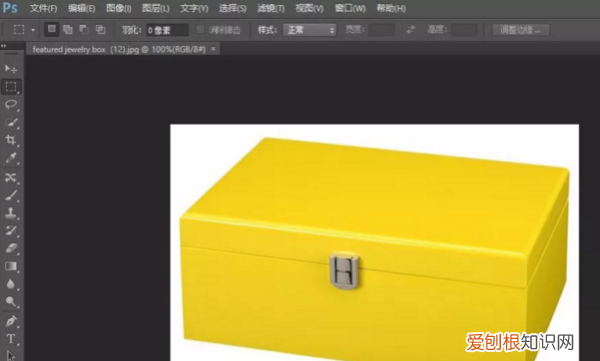Click the 调整边缘 refine edge button
600x361 pixels.
pos(520,30)
